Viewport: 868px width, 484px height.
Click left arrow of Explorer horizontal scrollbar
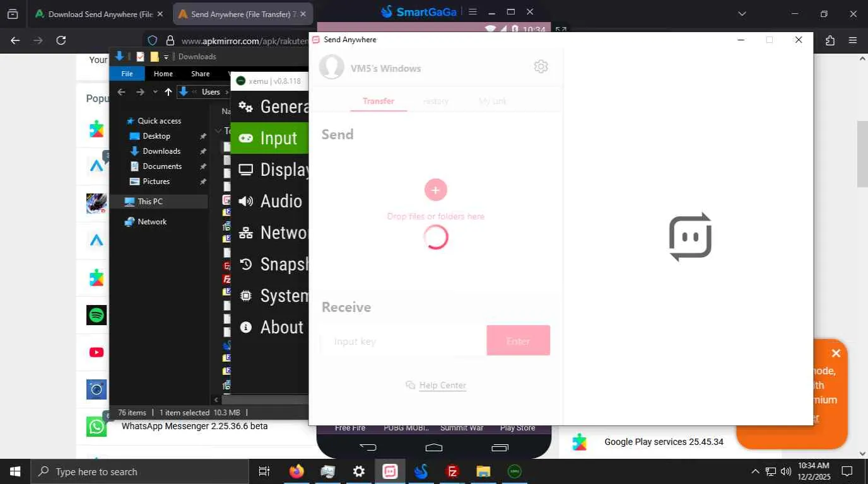coord(216,400)
